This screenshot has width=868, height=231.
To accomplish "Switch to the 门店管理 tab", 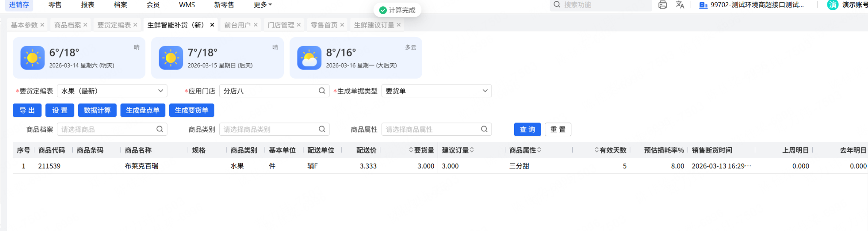I will (281, 25).
